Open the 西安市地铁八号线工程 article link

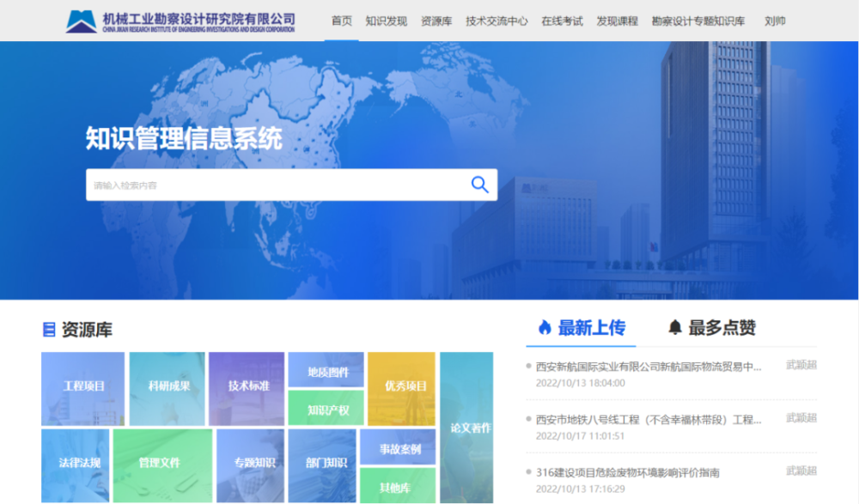coord(649,420)
